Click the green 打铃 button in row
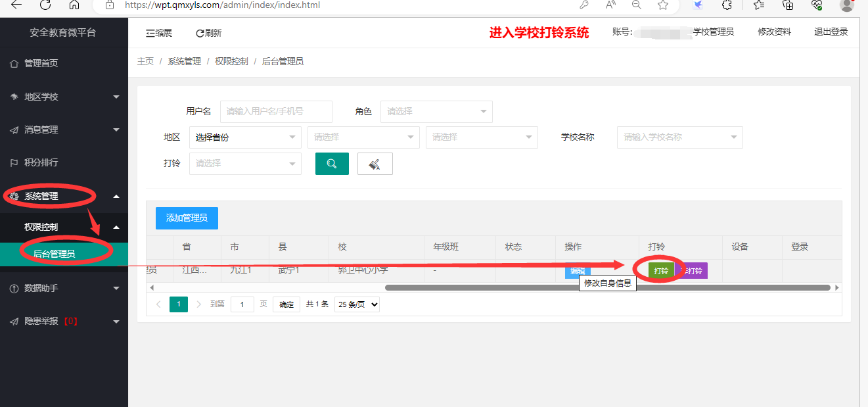 pyautogui.click(x=660, y=271)
